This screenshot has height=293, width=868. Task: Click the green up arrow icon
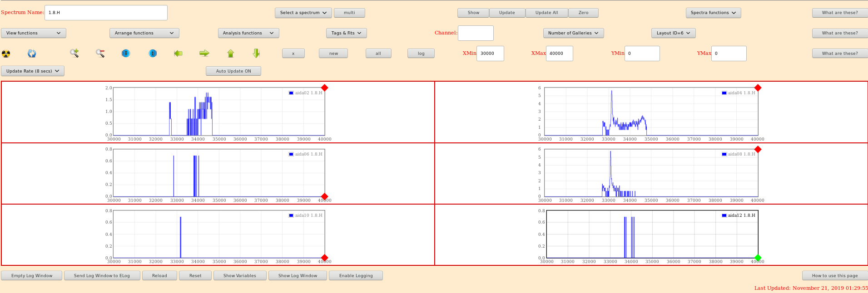[231, 53]
